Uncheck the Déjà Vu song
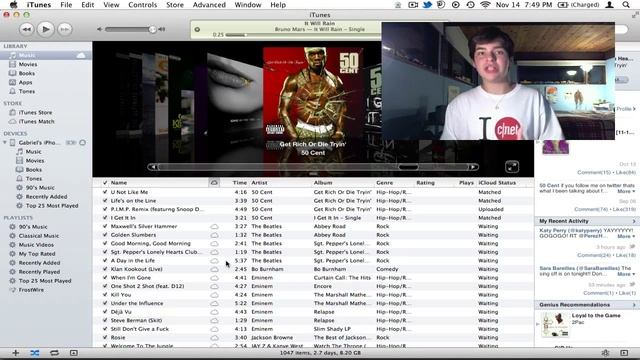 [x=105, y=312]
